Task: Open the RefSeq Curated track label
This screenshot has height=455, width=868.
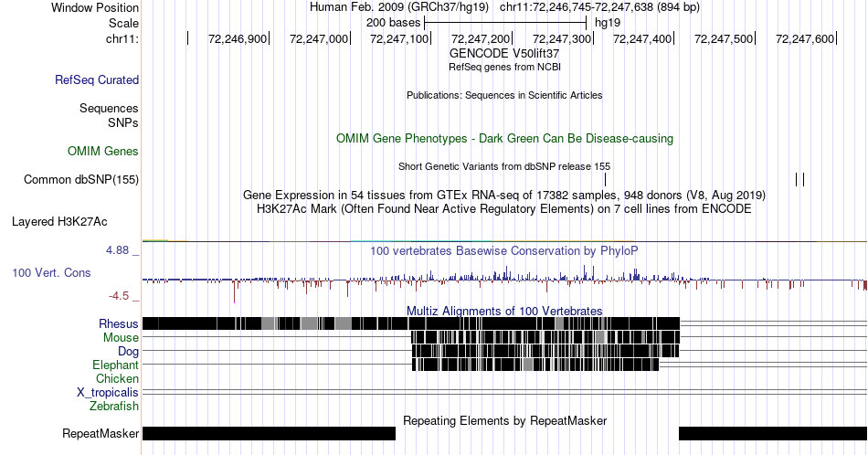Action: (97, 79)
